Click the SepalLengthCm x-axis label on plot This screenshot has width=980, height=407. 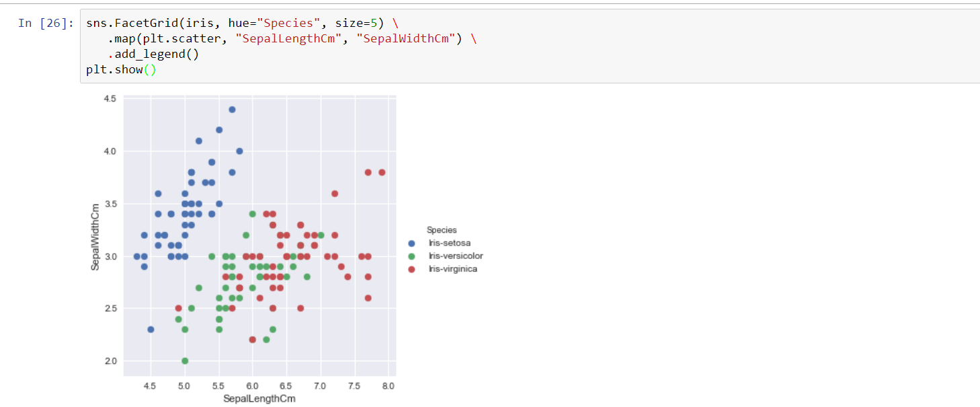tap(259, 400)
